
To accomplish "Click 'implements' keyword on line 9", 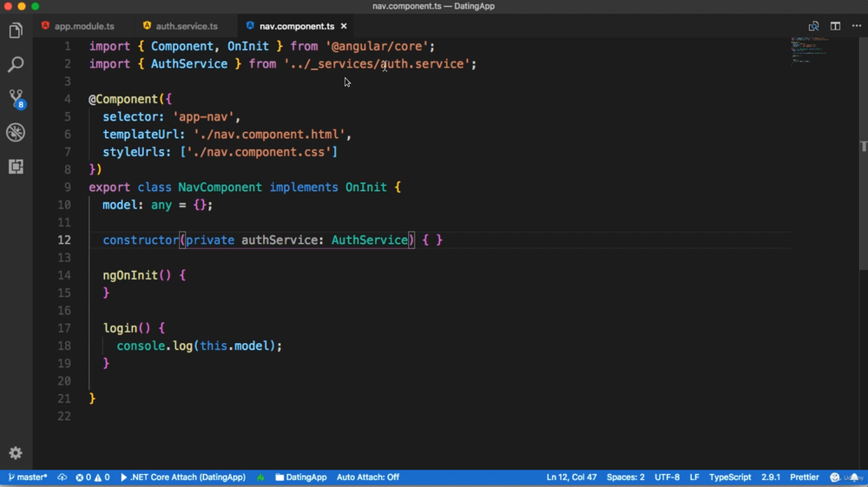I will tap(303, 187).
